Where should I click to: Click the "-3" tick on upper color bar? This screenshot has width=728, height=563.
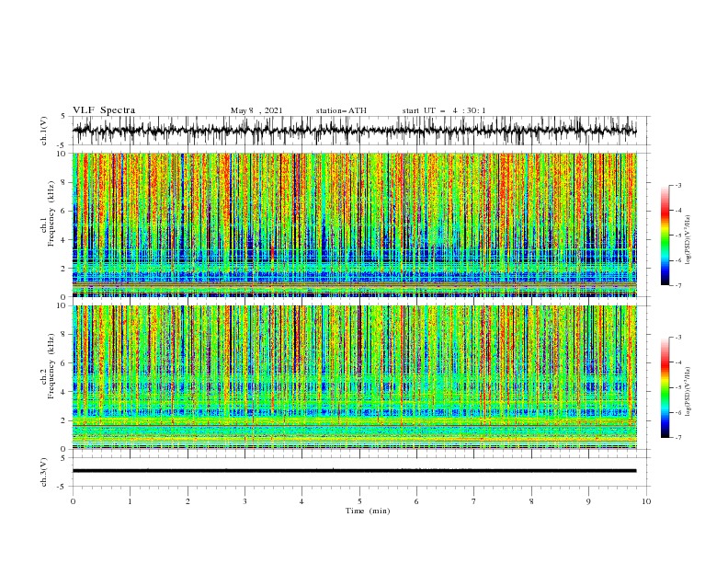(677, 185)
